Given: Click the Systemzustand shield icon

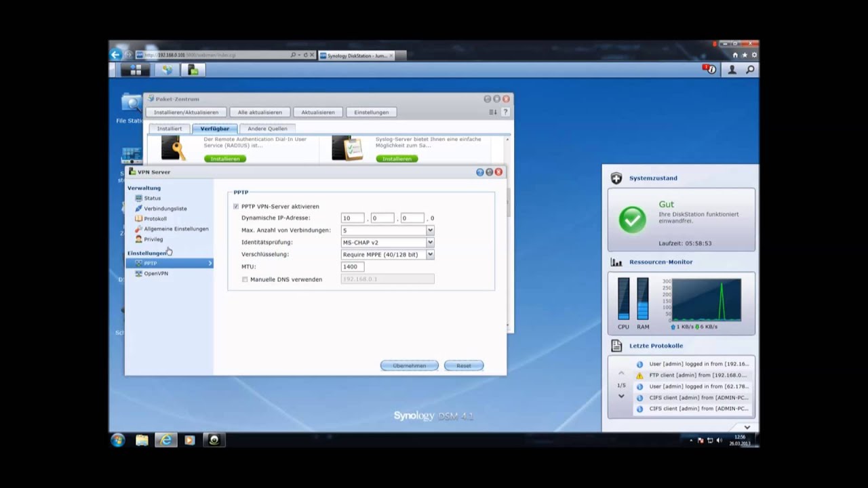Looking at the screenshot, I should [x=616, y=178].
